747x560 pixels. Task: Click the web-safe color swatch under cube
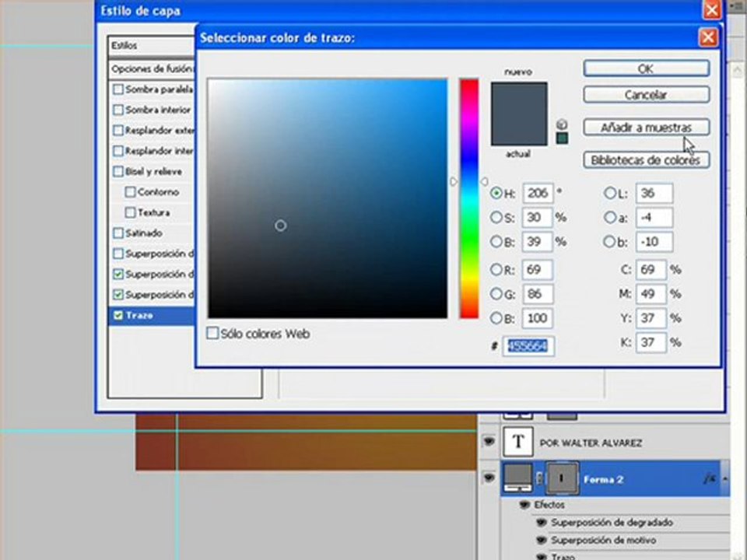tap(562, 138)
